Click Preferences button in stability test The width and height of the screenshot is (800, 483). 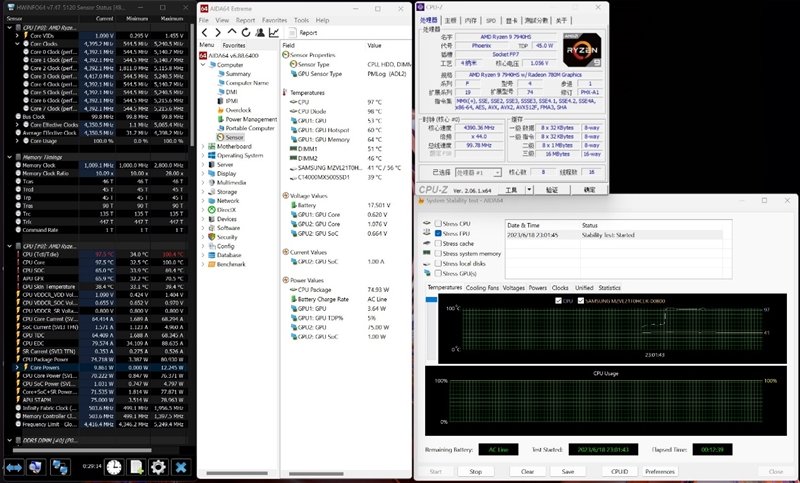659,471
